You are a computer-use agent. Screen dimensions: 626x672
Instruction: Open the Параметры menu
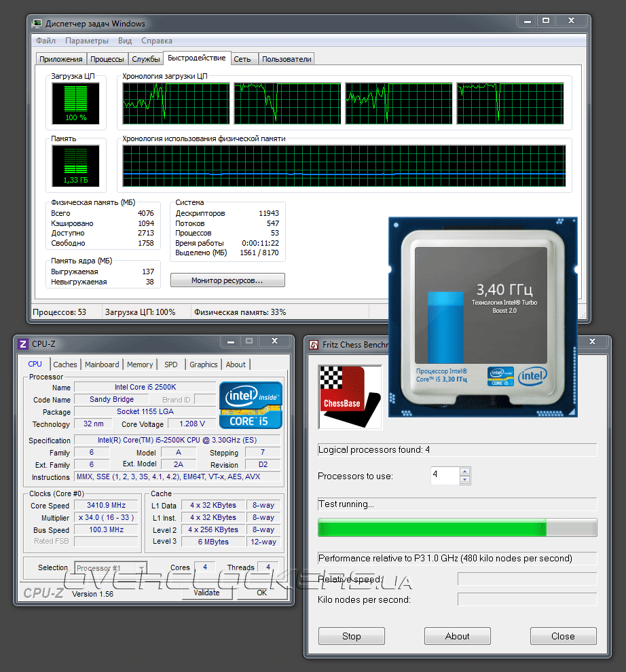(87, 41)
